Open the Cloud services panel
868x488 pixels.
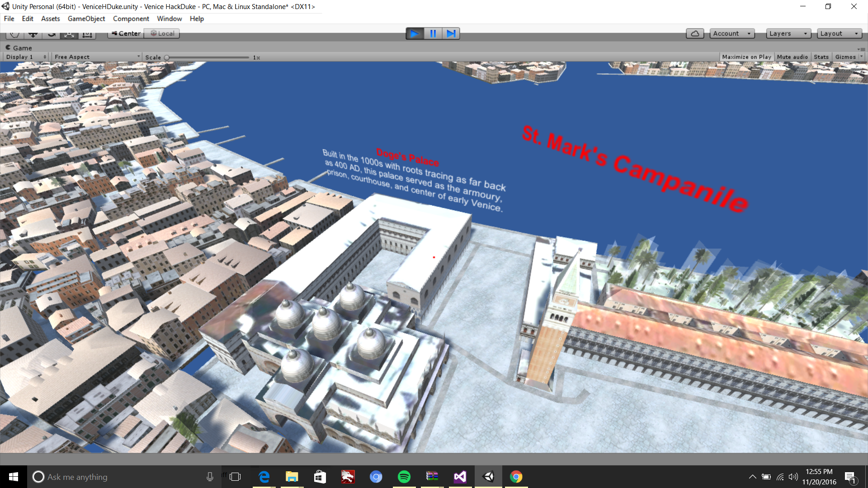coord(695,33)
